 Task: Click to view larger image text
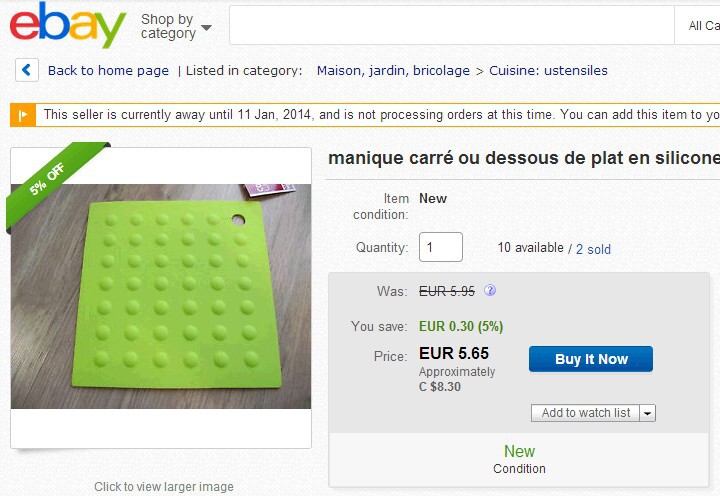point(164,487)
